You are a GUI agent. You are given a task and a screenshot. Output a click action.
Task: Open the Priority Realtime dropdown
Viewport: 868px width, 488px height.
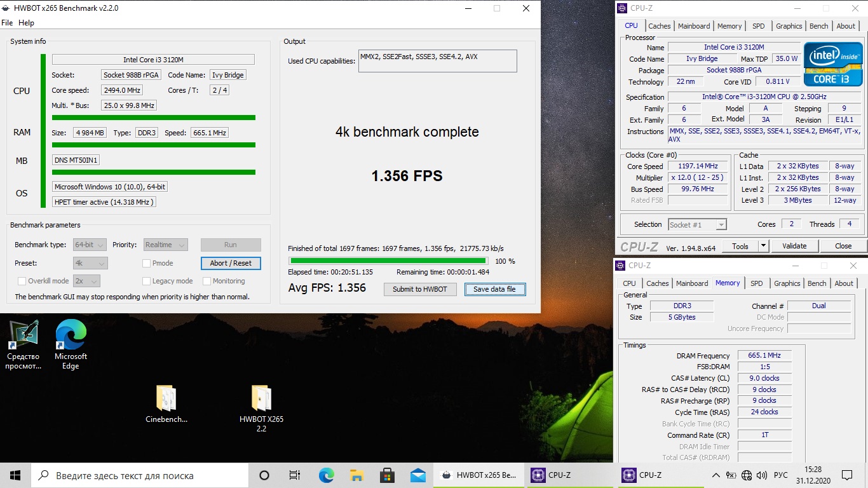pyautogui.click(x=165, y=245)
